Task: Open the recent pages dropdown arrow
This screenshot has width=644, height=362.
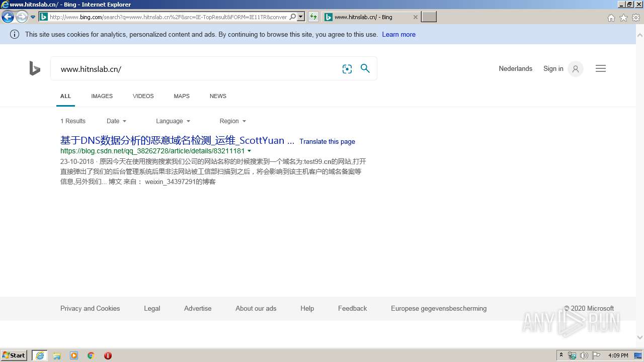Action: (x=33, y=17)
